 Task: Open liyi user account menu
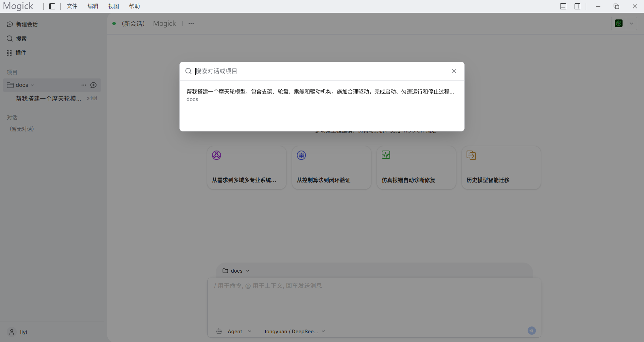tap(17, 332)
